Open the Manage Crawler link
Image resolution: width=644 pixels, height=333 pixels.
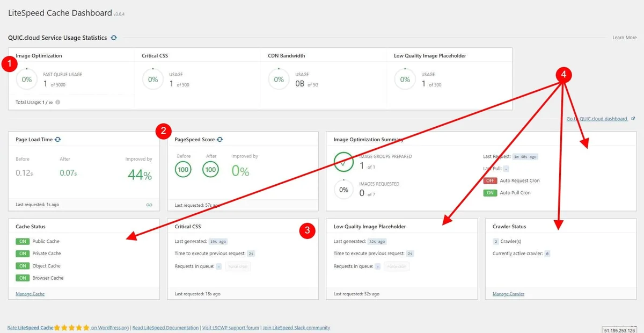click(x=508, y=294)
